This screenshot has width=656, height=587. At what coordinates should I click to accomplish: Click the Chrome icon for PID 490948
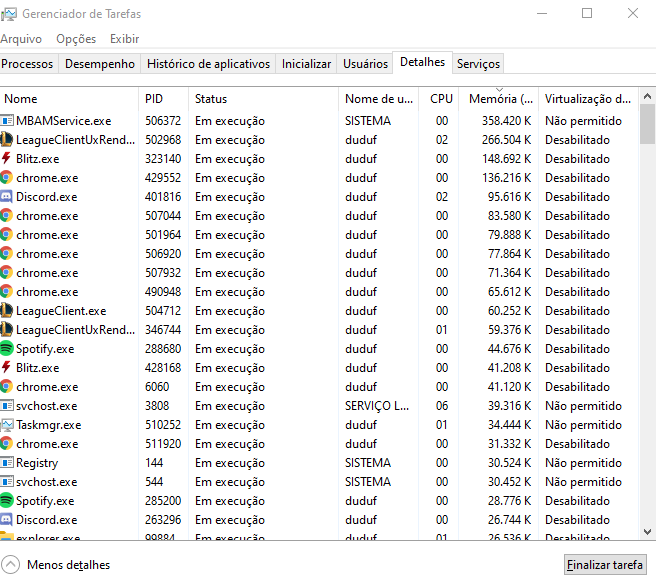6,292
